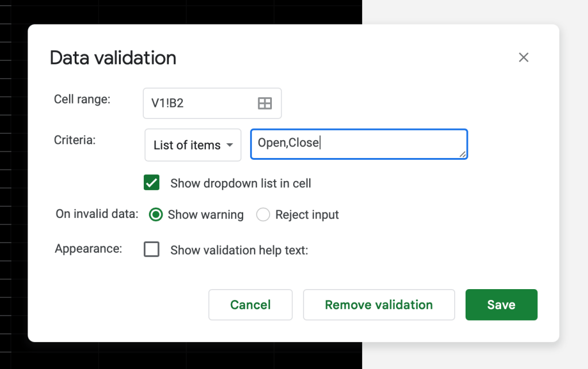Viewport: 588px width, 369px height.
Task: Click the Open,Close items text box
Action: pyautogui.click(x=356, y=144)
